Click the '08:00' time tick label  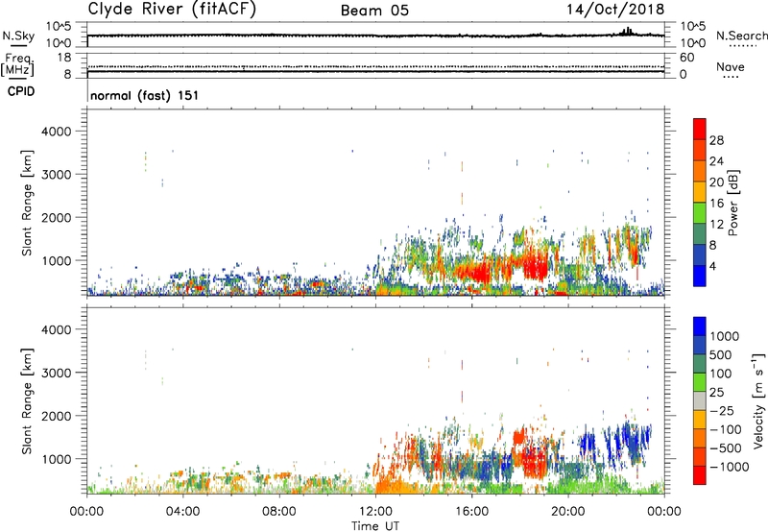click(279, 512)
